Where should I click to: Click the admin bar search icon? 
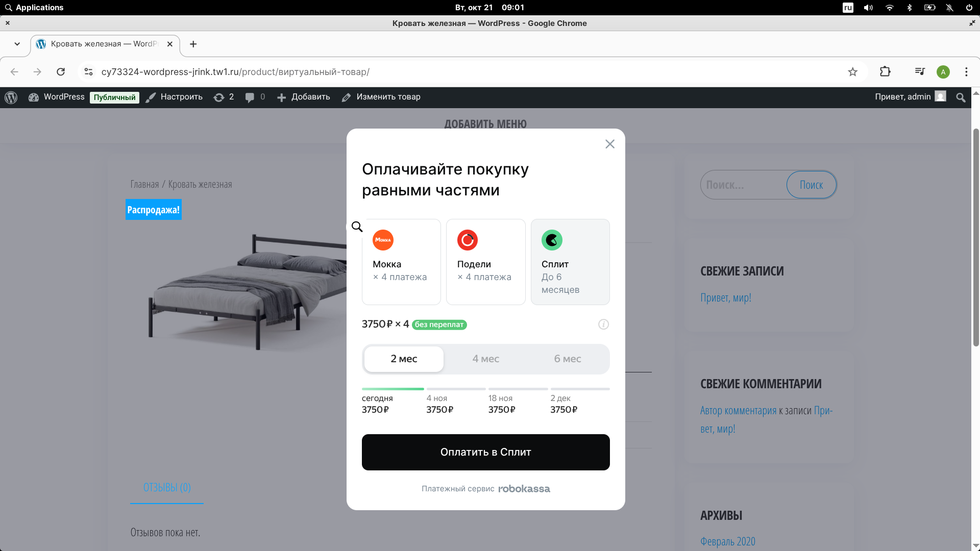(960, 97)
